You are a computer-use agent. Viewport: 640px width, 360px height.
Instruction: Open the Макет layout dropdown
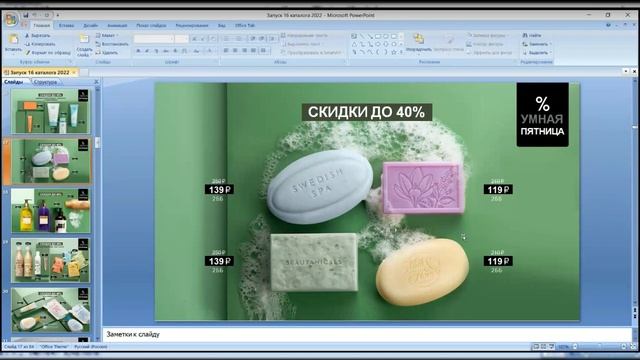click(106, 36)
